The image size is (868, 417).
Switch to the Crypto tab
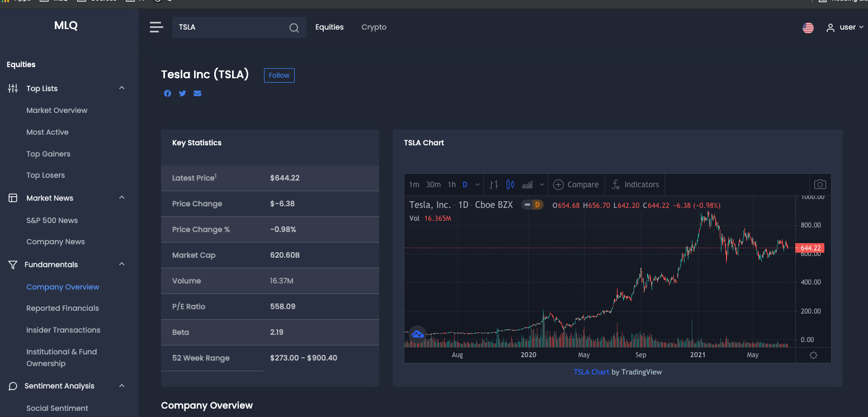point(374,27)
